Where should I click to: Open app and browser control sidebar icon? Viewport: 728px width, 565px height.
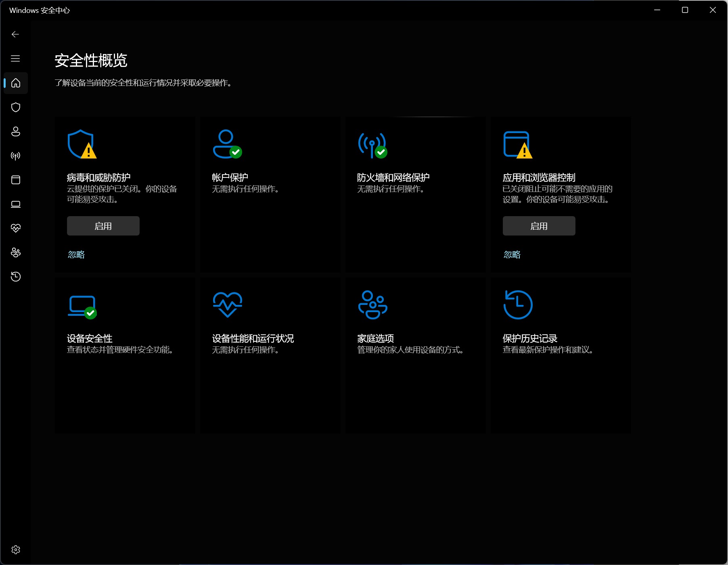click(x=15, y=180)
